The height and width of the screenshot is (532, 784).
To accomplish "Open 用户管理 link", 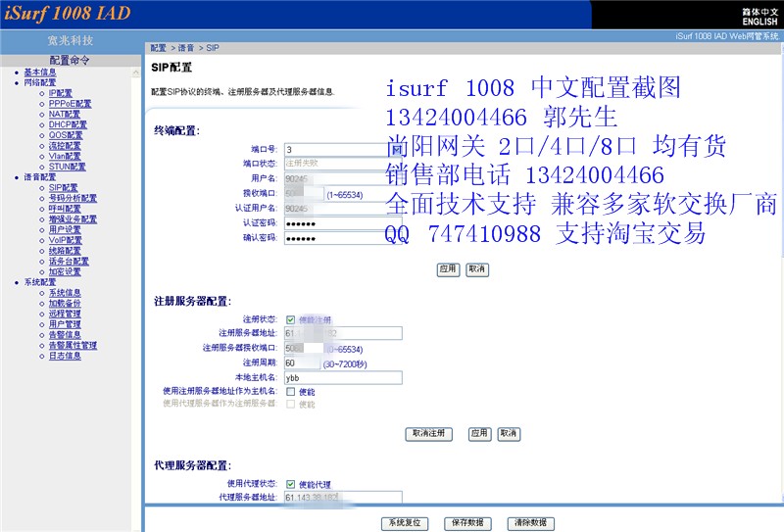I will click(65, 324).
